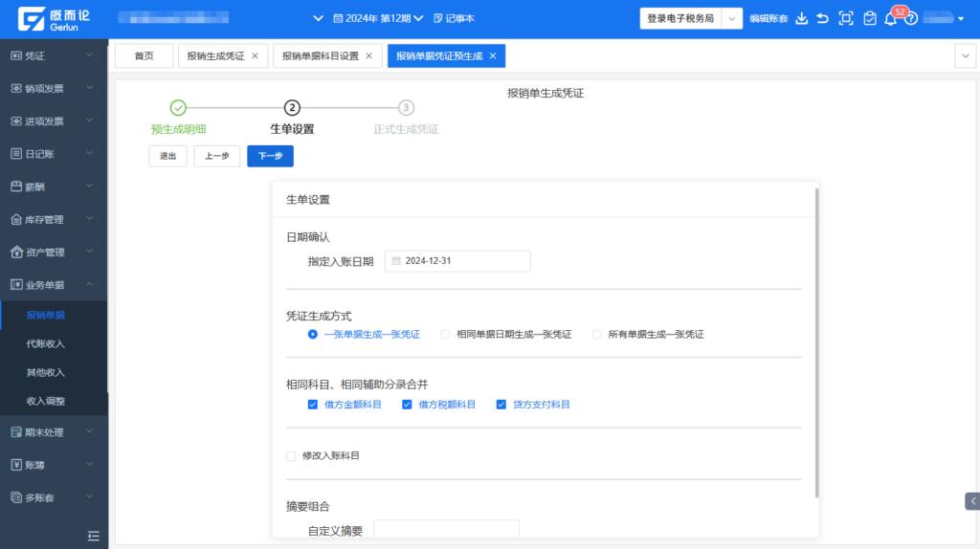Open notifications bell with 52 badge

pos(891,18)
